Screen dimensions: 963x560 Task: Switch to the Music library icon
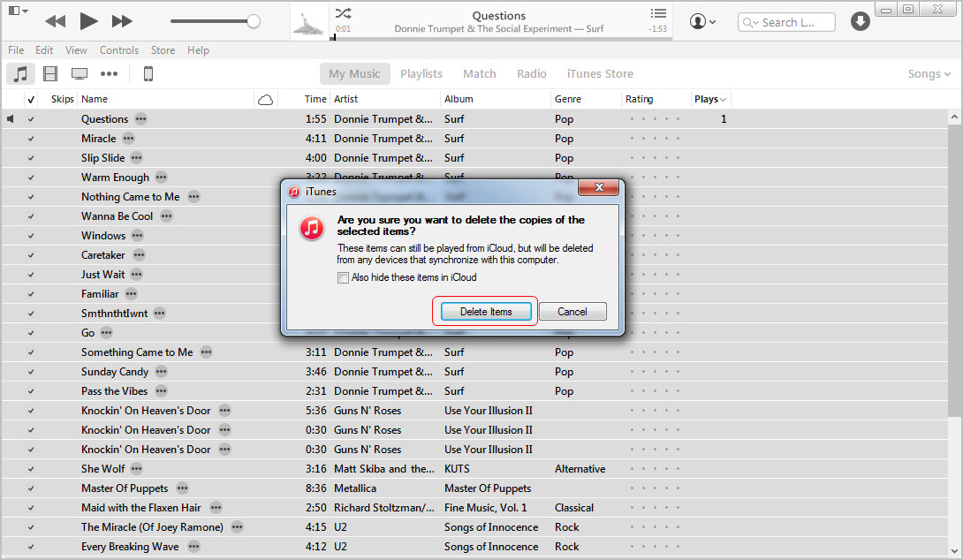point(21,73)
